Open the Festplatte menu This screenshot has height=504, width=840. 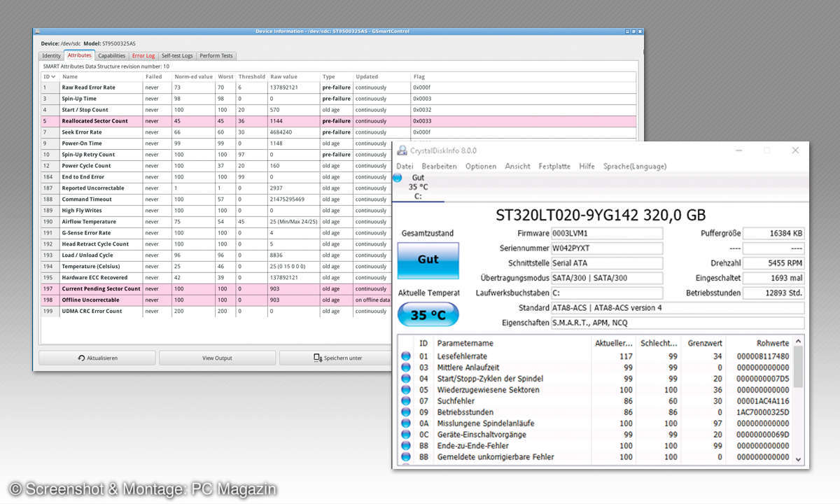[555, 167]
